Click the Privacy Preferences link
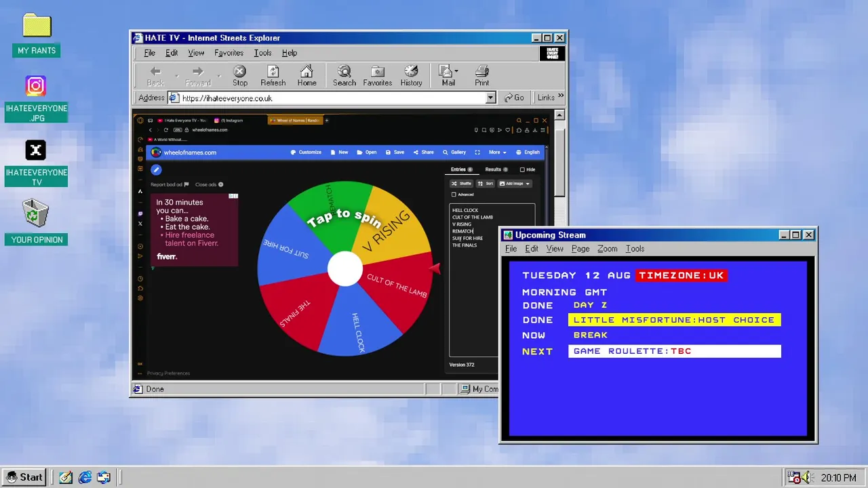Image resolution: width=868 pixels, height=488 pixels. pos(168,373)
